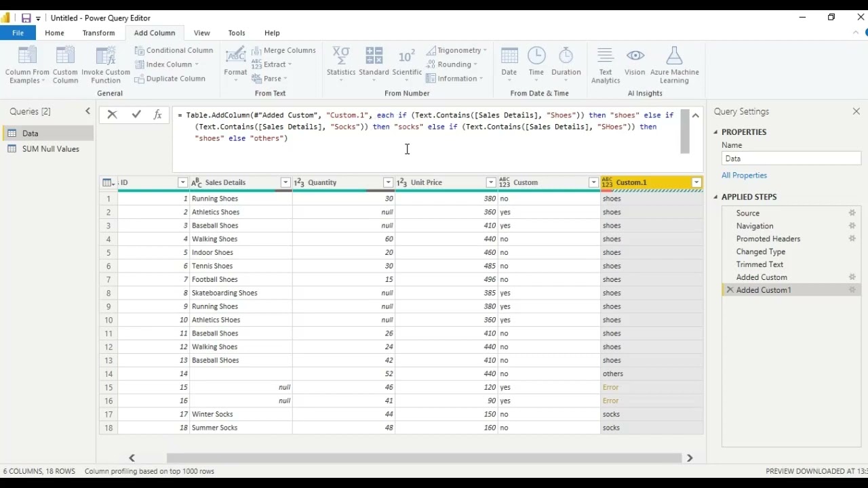Click Azure Machine Learning icon
Screen dimensions: 868x488
coord(674,57)
